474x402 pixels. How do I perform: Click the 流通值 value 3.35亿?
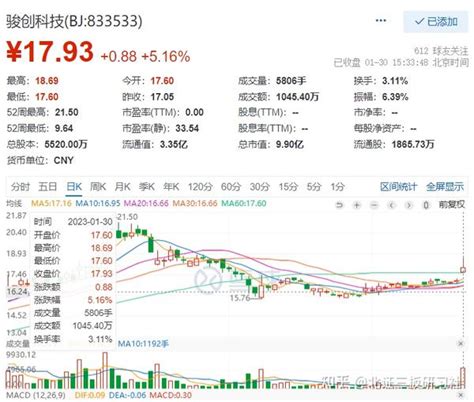coord(174,144)
